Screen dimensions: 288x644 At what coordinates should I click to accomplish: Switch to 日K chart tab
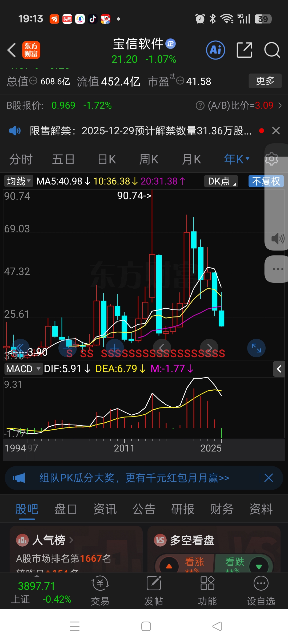[107, 159]
